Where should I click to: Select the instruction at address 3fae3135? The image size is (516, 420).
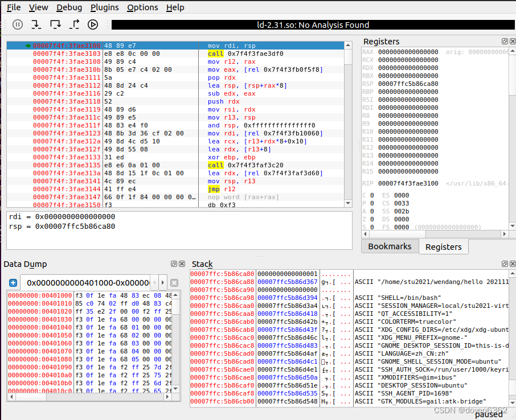click(x=114, y=164)
